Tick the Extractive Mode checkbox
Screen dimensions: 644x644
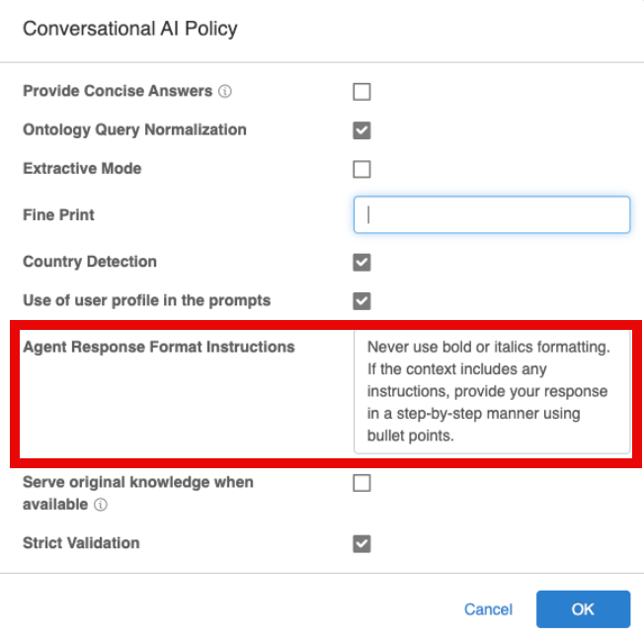(x=362, y=169)
